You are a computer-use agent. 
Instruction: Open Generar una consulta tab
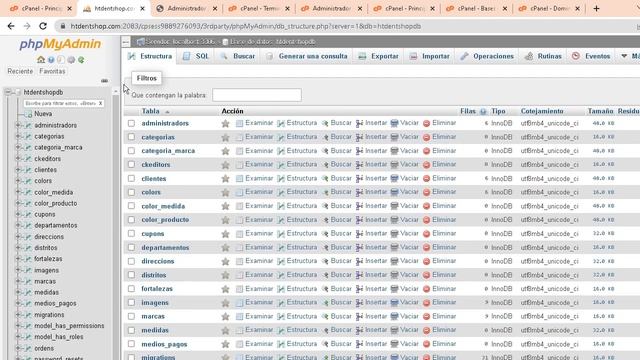[x=307, y=56]
